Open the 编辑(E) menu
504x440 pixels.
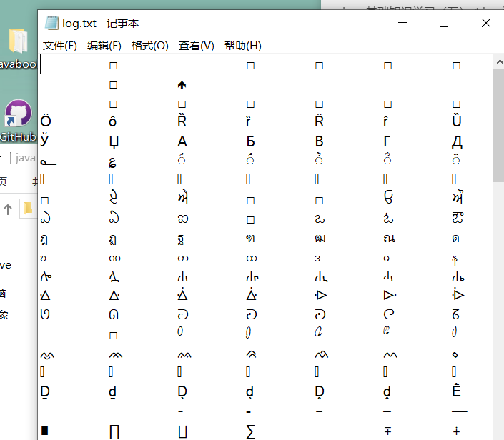pyautogui.click(x=104, y=46)
